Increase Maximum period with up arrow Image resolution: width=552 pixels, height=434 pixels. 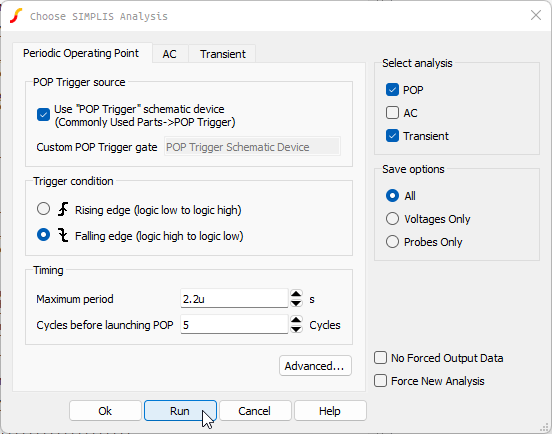point(296,294)
